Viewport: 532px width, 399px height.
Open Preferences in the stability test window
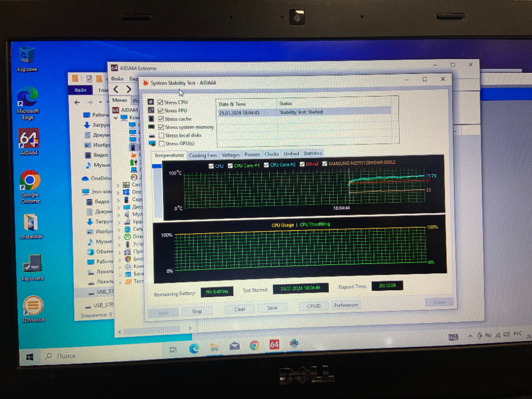(346, 305)
